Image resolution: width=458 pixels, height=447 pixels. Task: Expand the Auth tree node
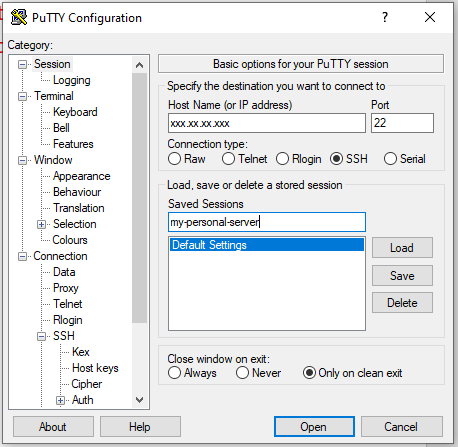tap(60, 400)
